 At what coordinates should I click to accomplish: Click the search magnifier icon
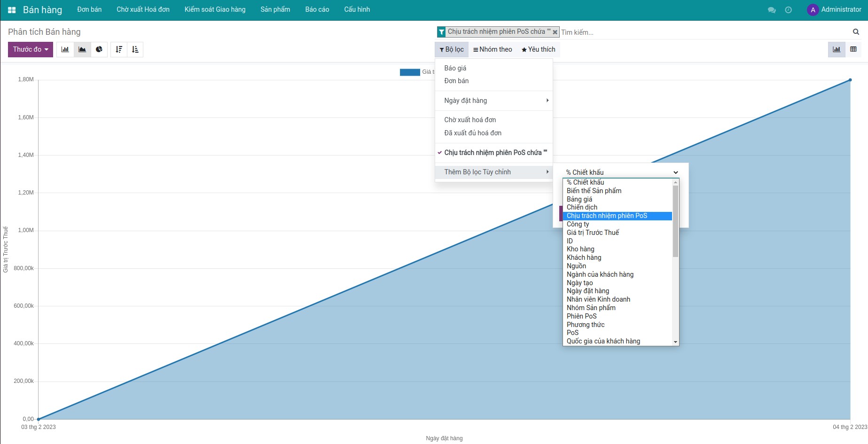point(856,32)
